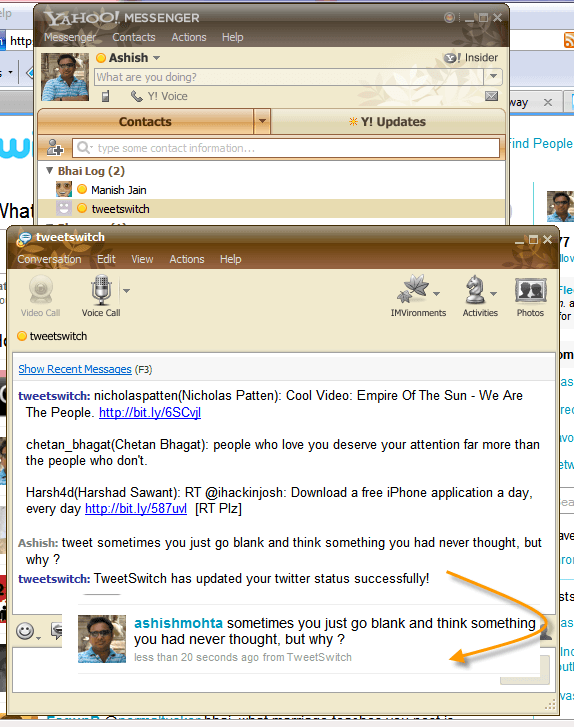Expand the Ashish status dropdown arrow
Image resolution: width=574 pixels, height=727 pixels.
tap(156, 58)
